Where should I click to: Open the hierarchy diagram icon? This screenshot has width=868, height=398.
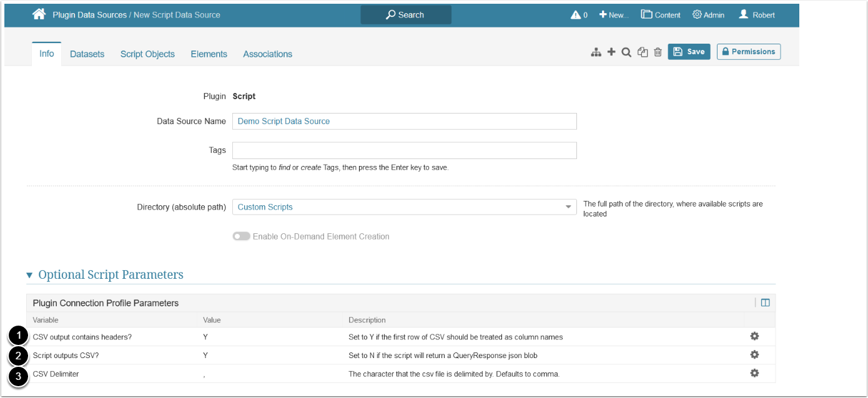[x=596, y=52]
